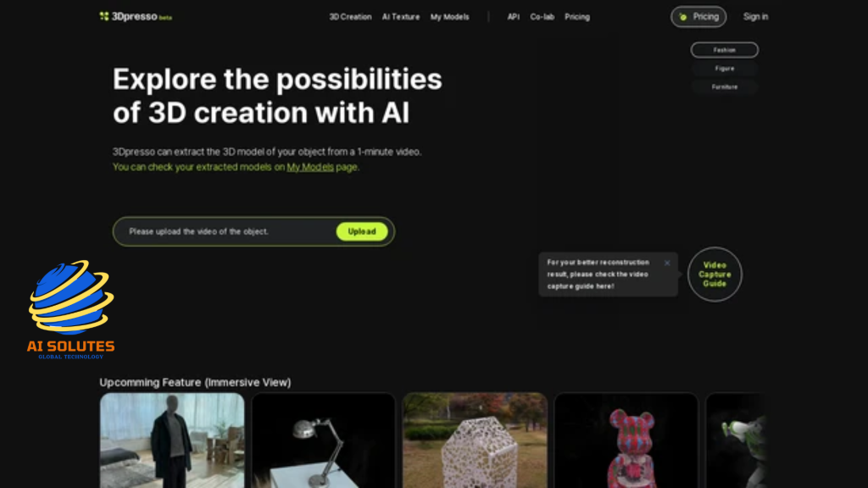This screenshot has height=488, width=868.
Task: Open the AI Texture menu item
Action: point(401,17)
